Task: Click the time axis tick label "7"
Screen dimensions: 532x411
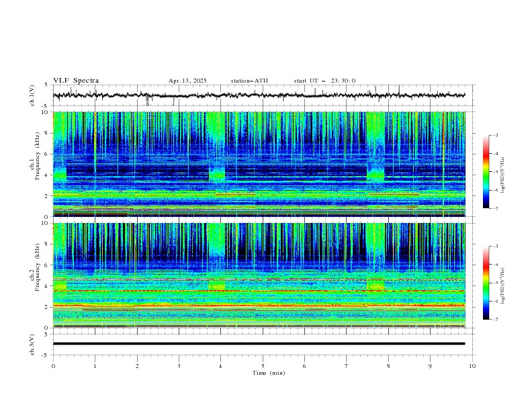Action: (347, 366)
